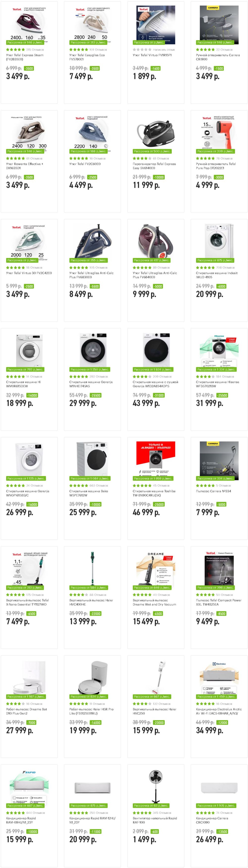Click the 'Рассрочка от 875 р./мес.' badge on Indesit washer

pos(215,260)
